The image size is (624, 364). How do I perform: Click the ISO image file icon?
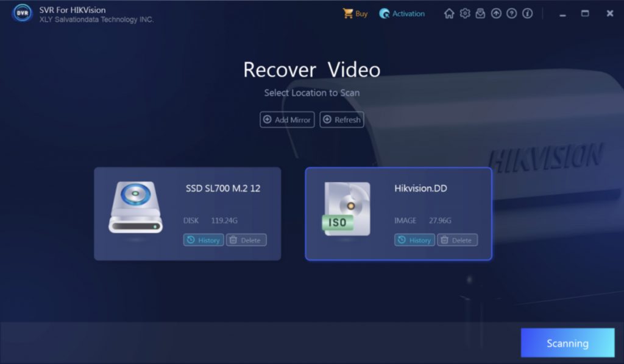(346, 209)
